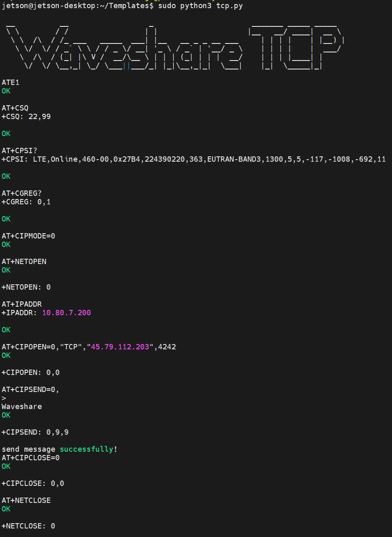Click the '+NETCLOSE: 0' response
The height and width of the screenshot is (537, 392).
(28, 526)
